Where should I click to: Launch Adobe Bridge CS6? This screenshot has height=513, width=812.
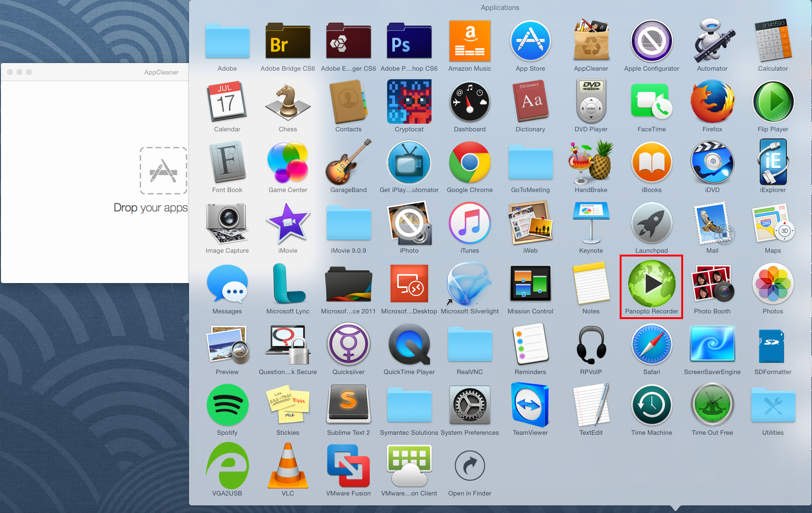288,42
